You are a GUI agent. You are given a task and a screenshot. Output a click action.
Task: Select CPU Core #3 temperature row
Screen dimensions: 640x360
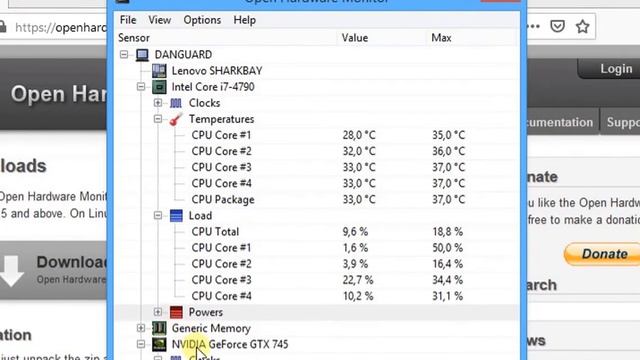[318, 167]
